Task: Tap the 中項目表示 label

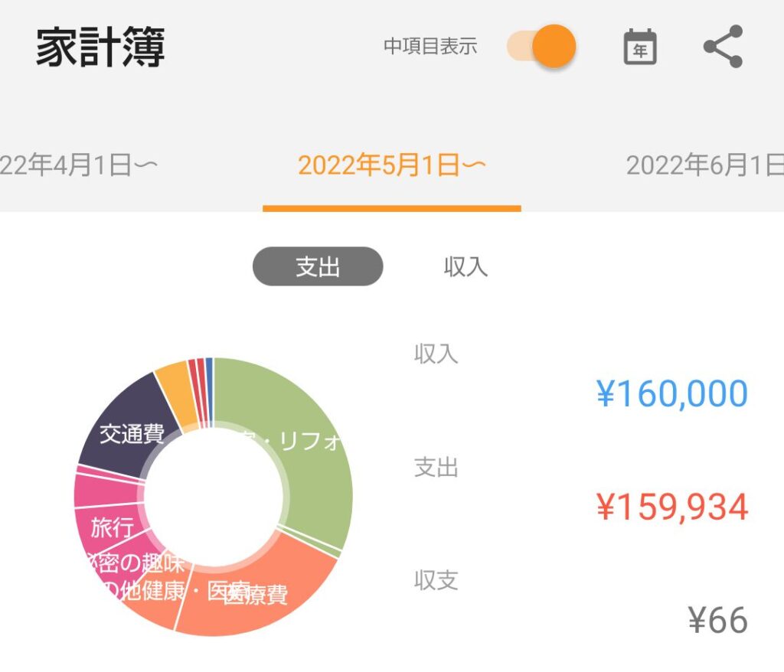Action: click(430, 46)
